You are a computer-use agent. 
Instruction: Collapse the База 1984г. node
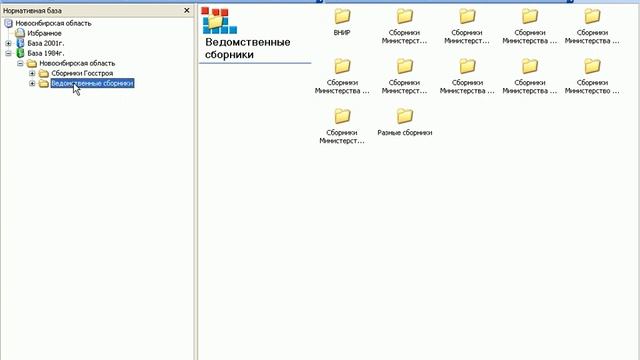(x=8, y=53)
